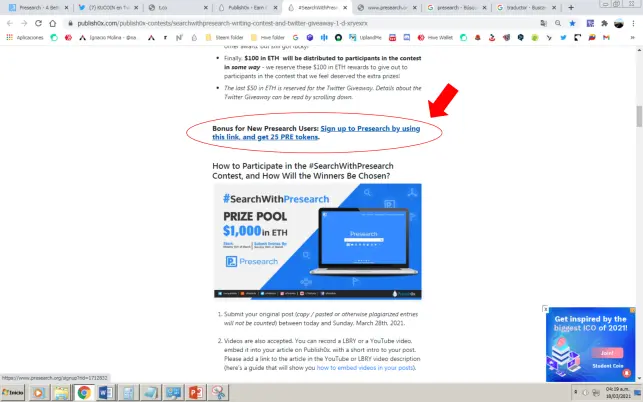Open the Windows Inicio start button
The image size is (643, 402).
point(13,393)
